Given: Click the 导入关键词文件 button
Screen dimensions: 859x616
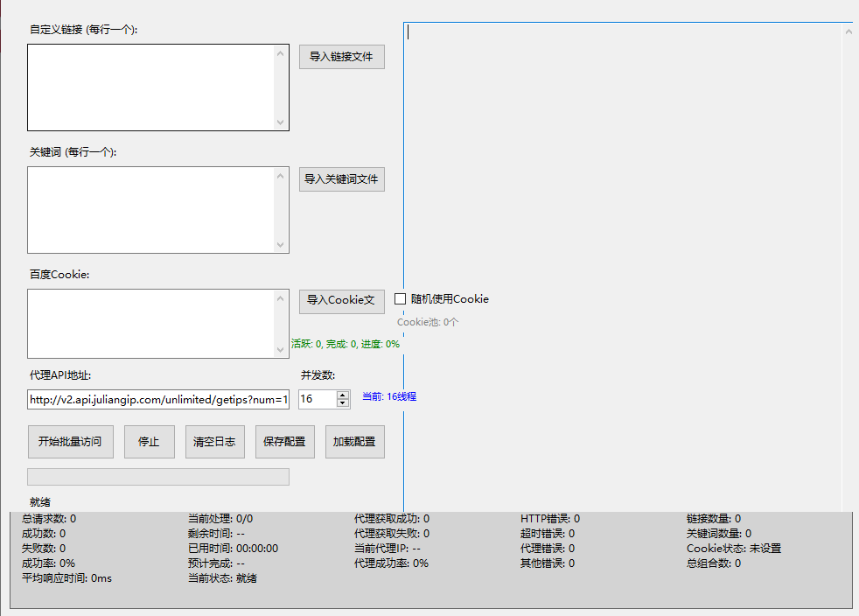Looking at the screenshot, I should [x=341, y=179].
